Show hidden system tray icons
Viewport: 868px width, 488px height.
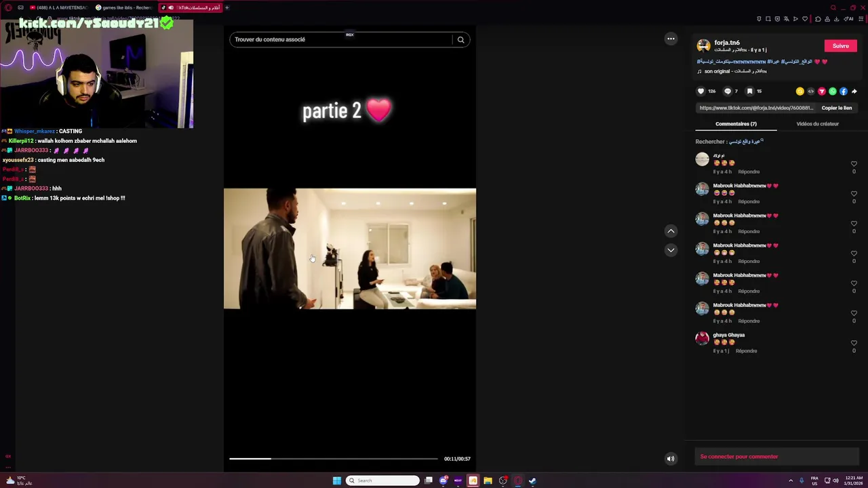coord(791,481)
